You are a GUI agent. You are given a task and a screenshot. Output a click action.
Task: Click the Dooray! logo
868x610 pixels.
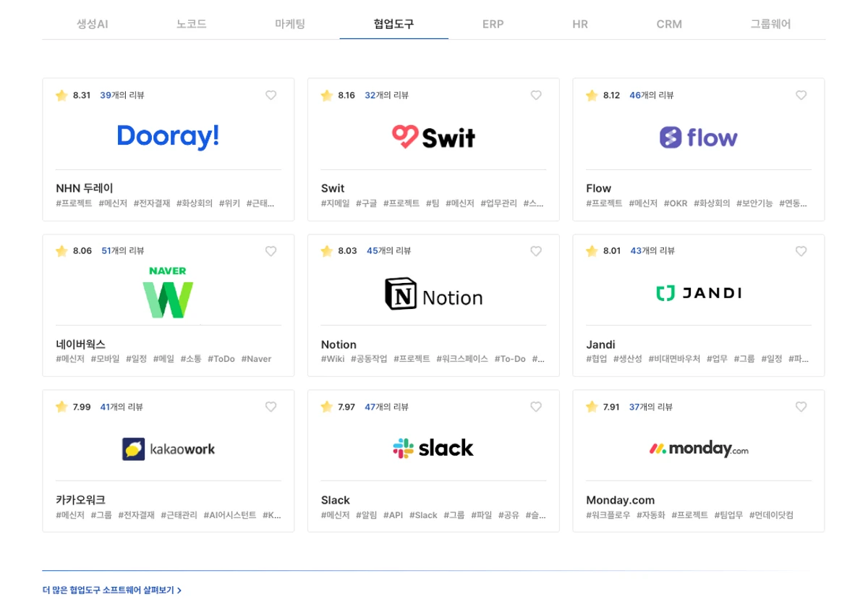coord(168,136)
